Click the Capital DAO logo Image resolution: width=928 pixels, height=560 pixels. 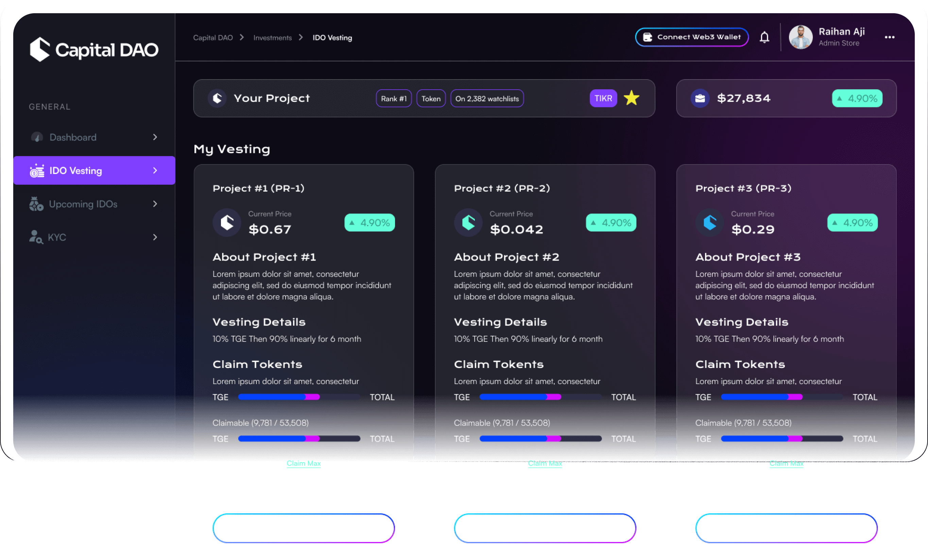pos(94,49)
